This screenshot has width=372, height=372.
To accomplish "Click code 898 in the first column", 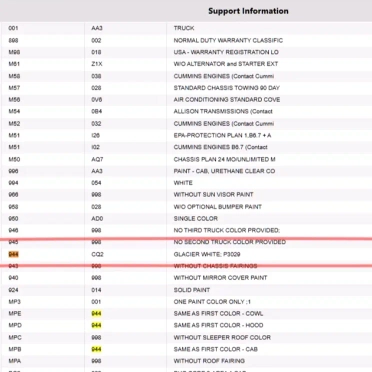I will (x=13, y=40).
